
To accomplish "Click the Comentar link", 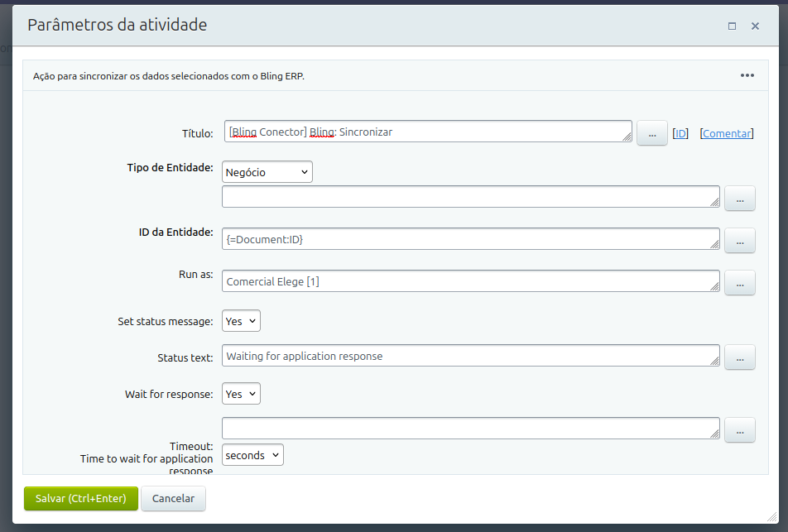I will [727, 133].
